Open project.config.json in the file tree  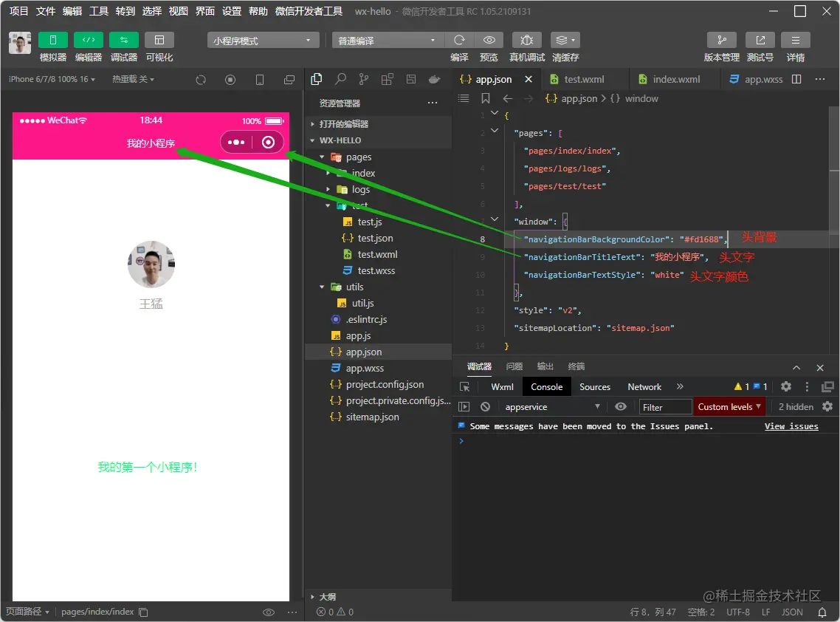point(378,384)
